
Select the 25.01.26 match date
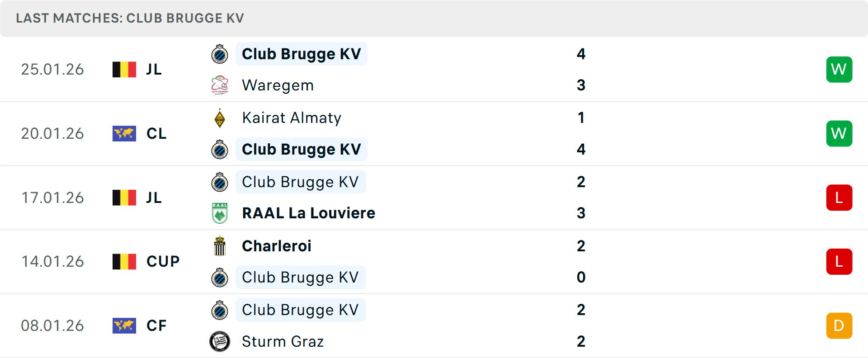tap(52, 69)
